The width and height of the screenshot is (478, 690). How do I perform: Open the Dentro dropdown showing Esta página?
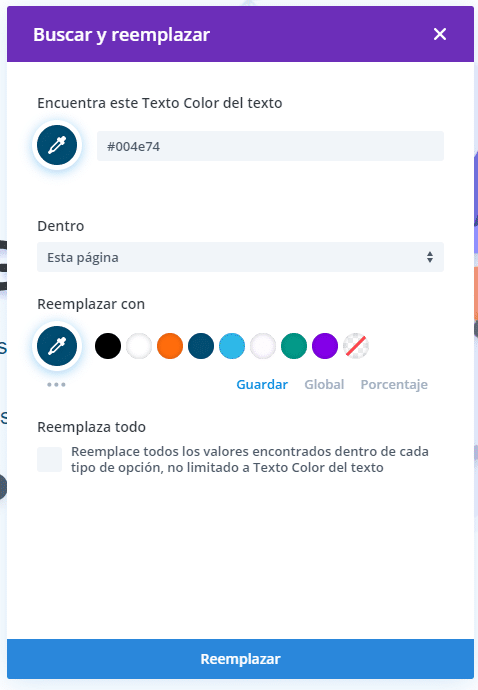tap(240, 257)
